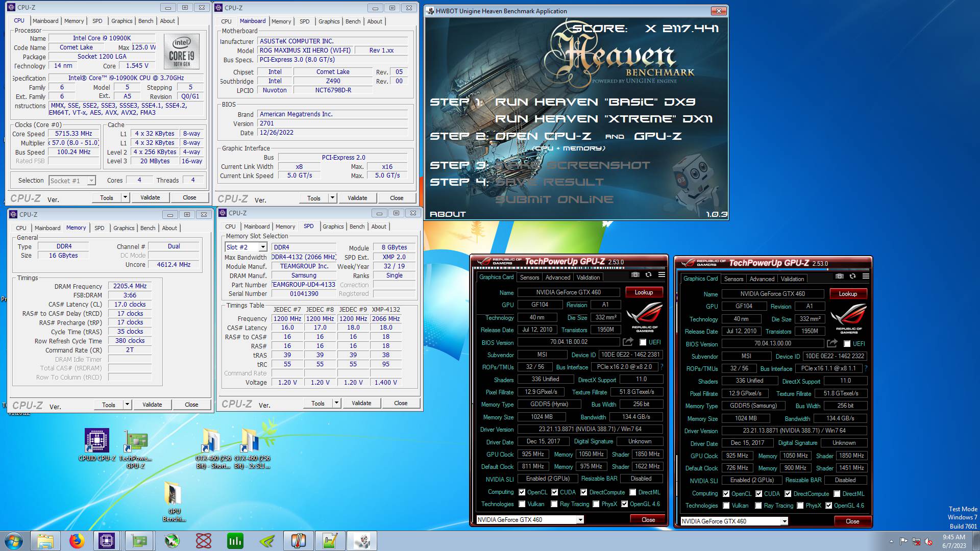Screen dimensions: 980x551
Task: Open the Graphics tab in the CPU-Z Memory window
Action: 124,228
